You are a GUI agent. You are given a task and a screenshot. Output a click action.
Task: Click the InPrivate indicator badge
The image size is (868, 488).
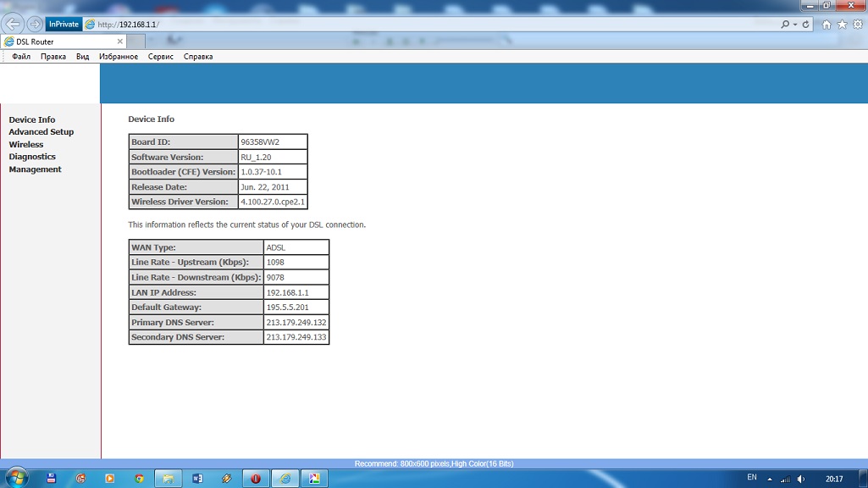click(64, 25)
